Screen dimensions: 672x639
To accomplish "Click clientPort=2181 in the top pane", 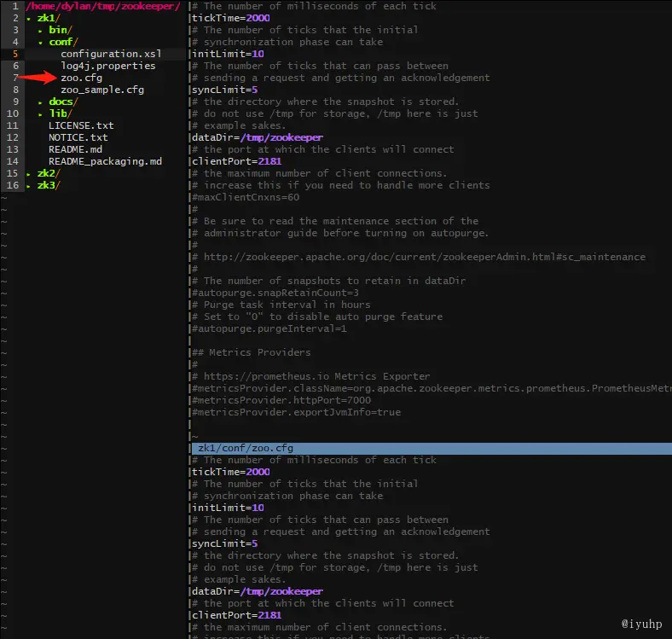I will pos(236,162).
